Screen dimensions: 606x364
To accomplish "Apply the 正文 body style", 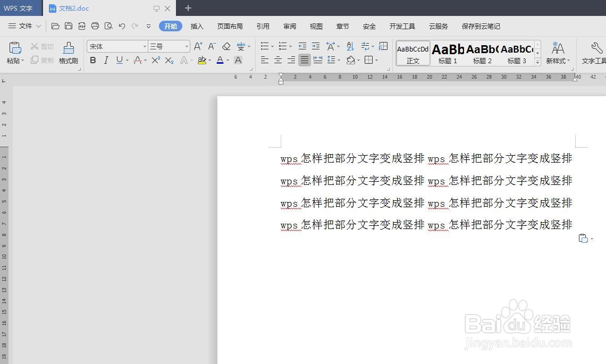I will point(413,53).
